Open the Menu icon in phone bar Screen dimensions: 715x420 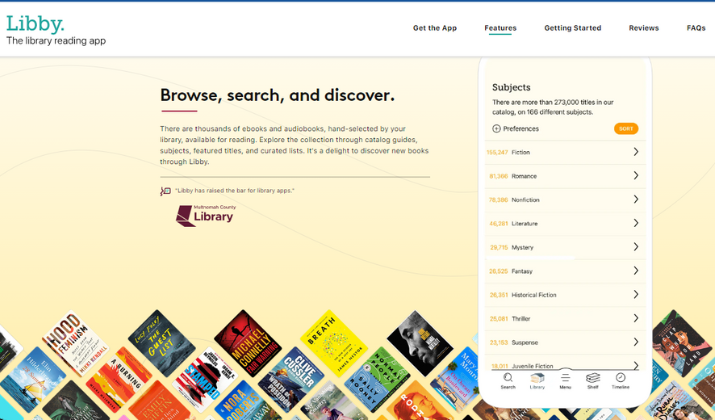565,378
